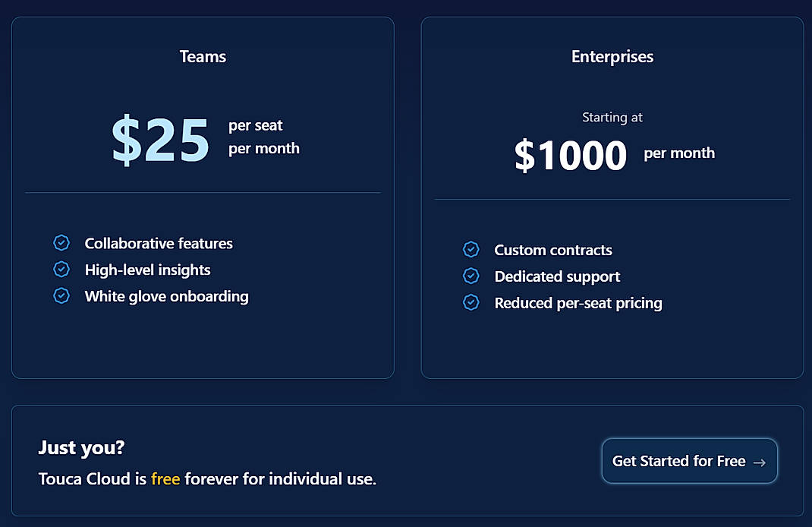Click the arrow icon inside Get Started button
This screenshot has height=527, width=812.
pos(758,461)
